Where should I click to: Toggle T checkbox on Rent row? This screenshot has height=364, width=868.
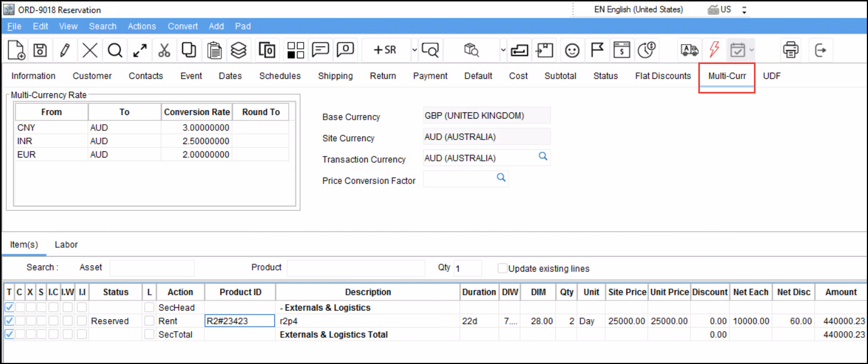coord(9,320)
